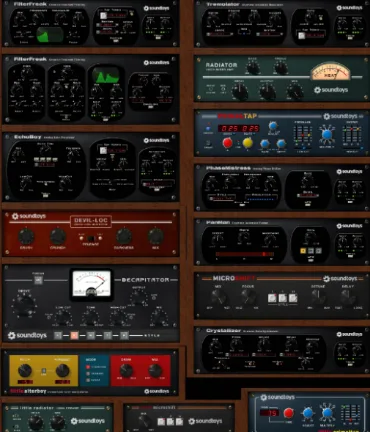Click the Treble knob on Radiator
Viewport: 370px width, 432px height.
[x=281, y=68]
